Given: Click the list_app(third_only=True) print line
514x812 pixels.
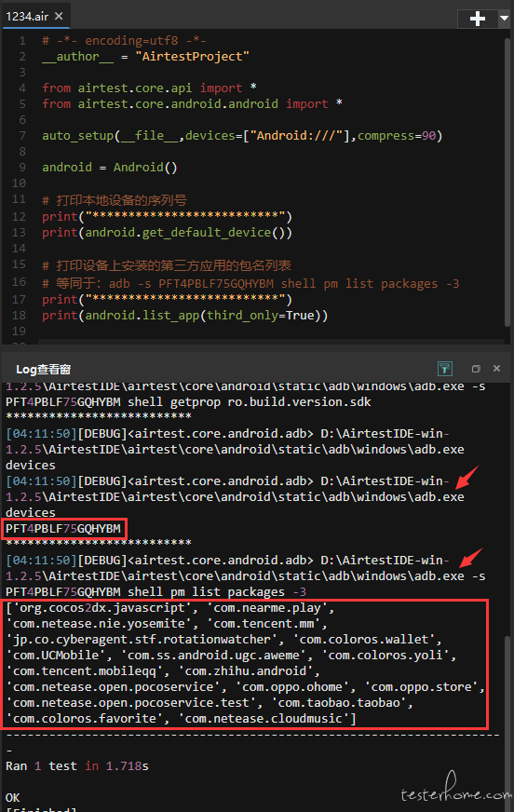Looking at the screenshot, I should (x=184, y=316).
